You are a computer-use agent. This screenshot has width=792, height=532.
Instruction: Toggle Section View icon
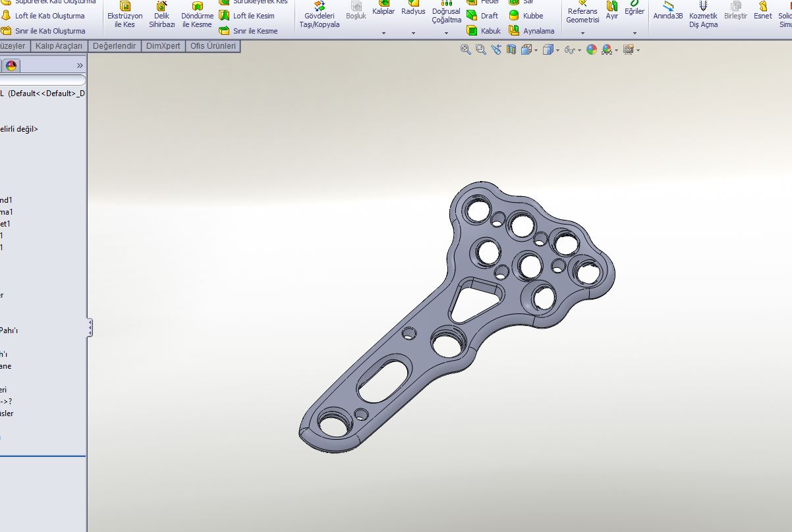click(511, 49)
